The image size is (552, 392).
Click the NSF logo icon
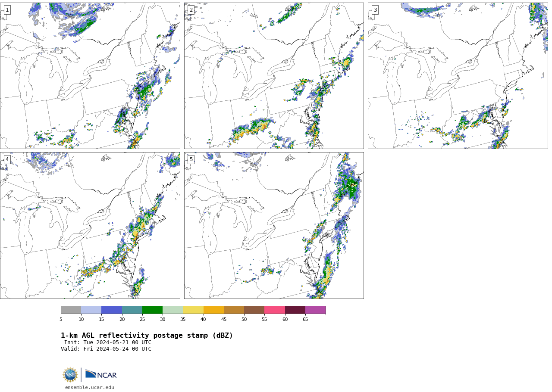point(70,375)
